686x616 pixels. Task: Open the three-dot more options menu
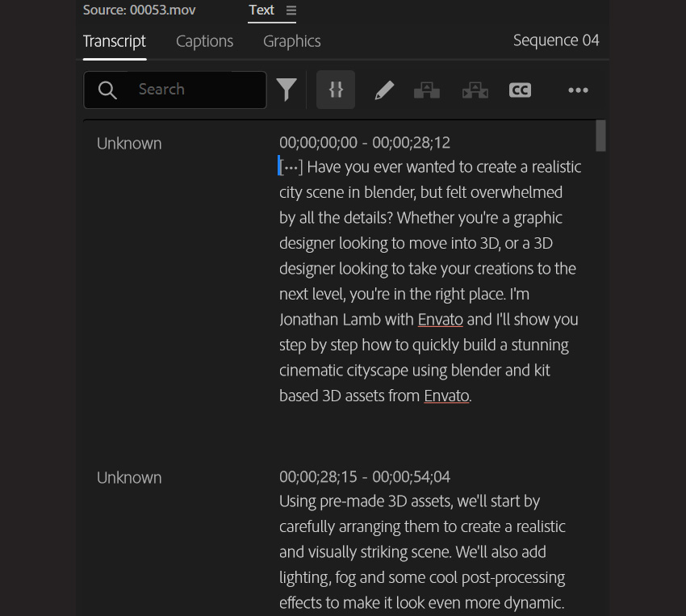(578, 90)
